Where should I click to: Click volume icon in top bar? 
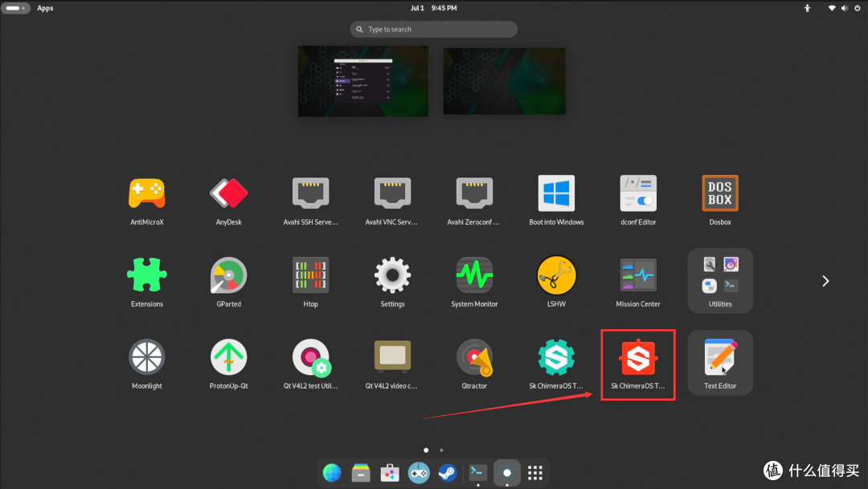(844, 8)
